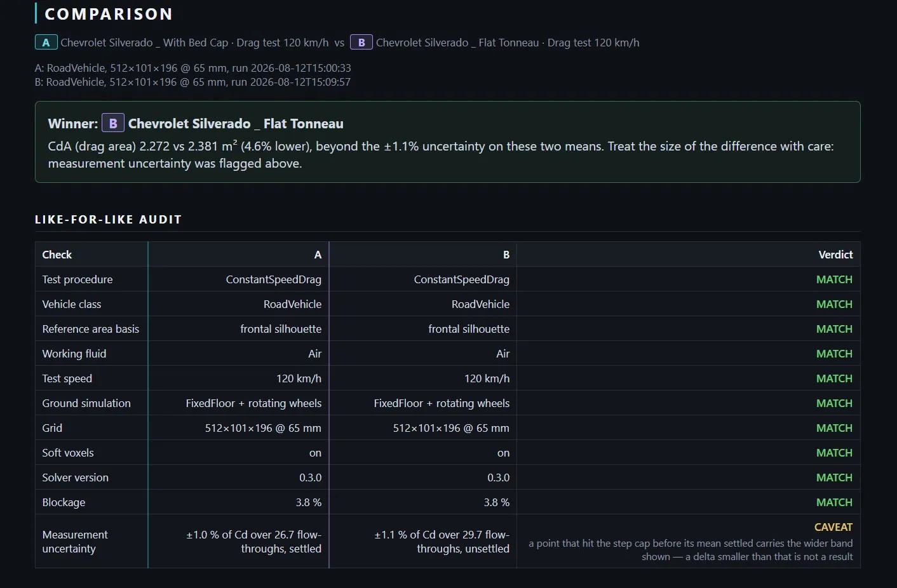Select the Blockage row label
The image size is (897, 588).
pyautogui.click(x=64, y=502)
